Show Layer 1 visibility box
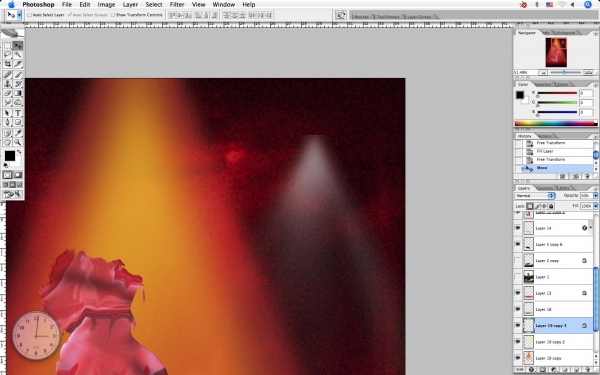This screenshot has width=600, height=375. click(518, 277)
